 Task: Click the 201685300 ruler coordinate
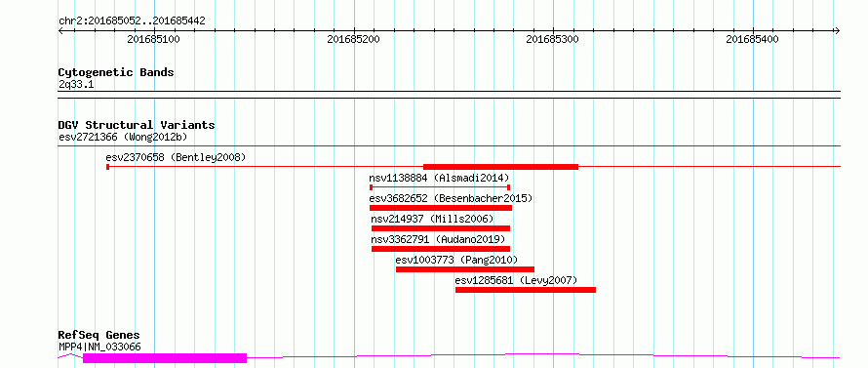click(552, 39)
